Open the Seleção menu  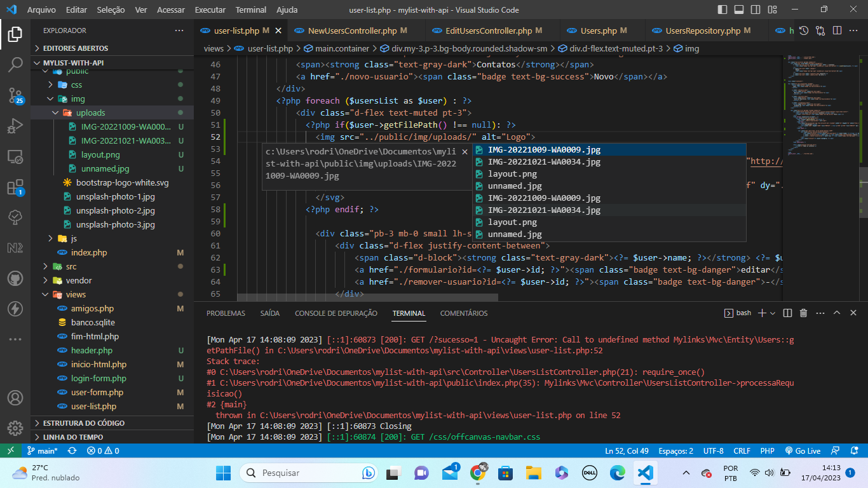click(111, 10)
